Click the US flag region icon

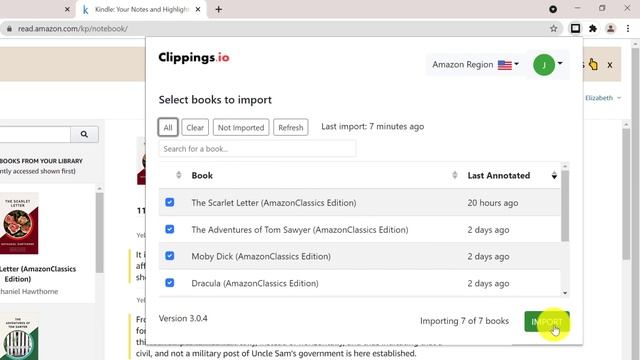tap(505, 65)
